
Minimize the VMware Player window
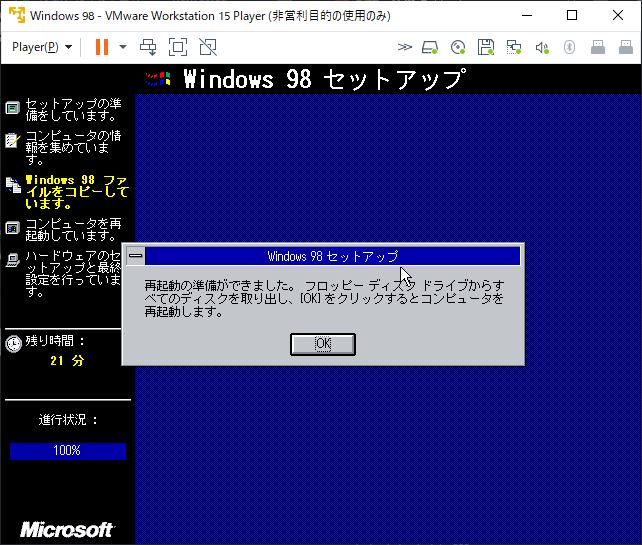pyautogui.click(x=527, y=16)
